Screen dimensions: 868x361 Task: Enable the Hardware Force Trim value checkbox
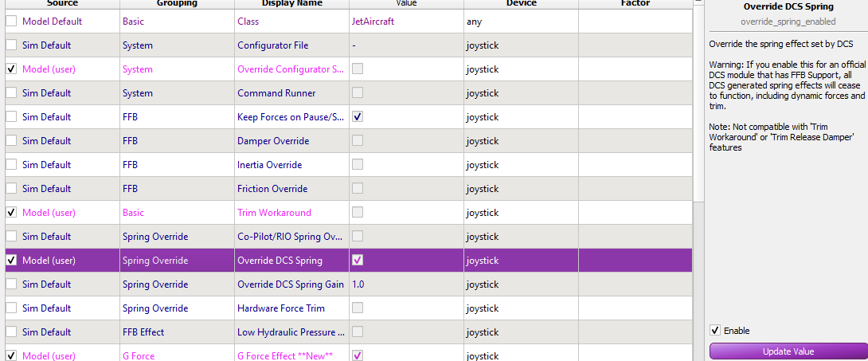tap(358, 308)
